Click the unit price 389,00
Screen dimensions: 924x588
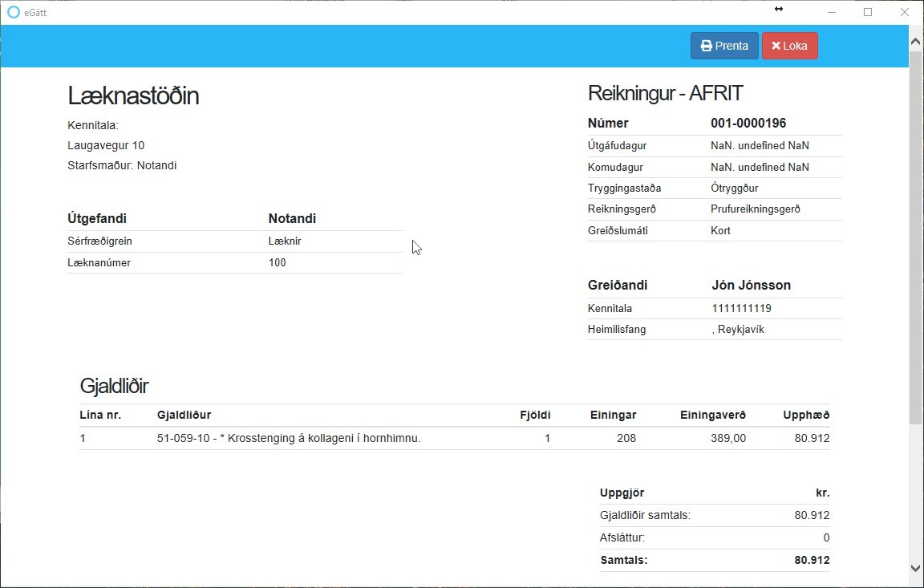(727, 438)
